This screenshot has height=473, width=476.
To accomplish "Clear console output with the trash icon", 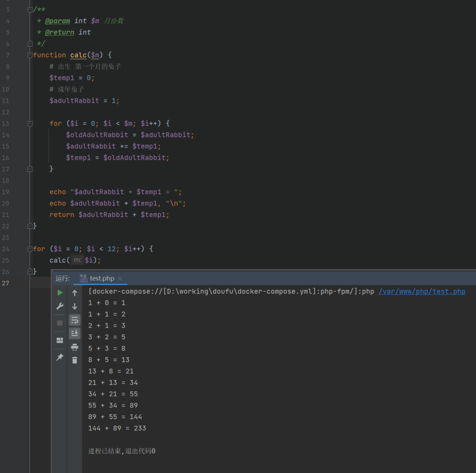I will [x=74, y=360].
